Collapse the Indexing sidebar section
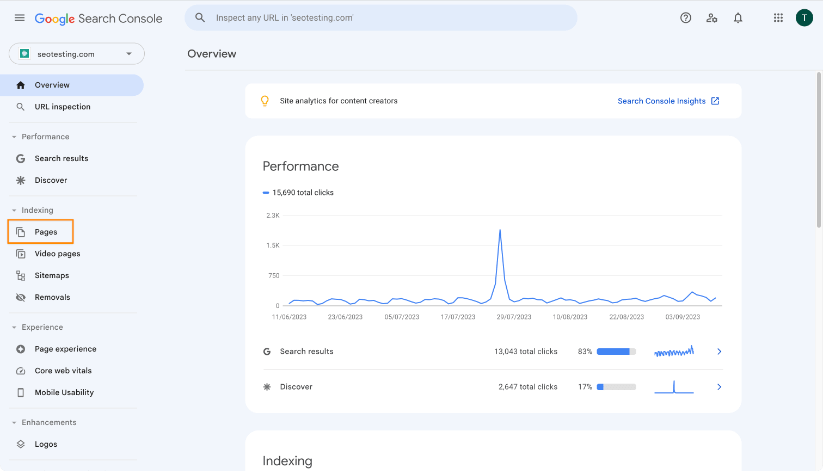This screenshot has height=471, width=823. click(14, 210)
